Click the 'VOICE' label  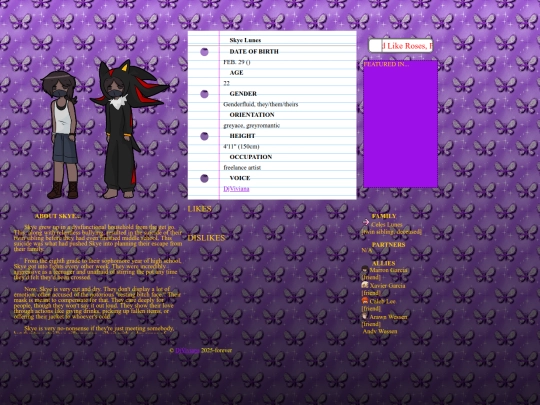tap(240, 178)
